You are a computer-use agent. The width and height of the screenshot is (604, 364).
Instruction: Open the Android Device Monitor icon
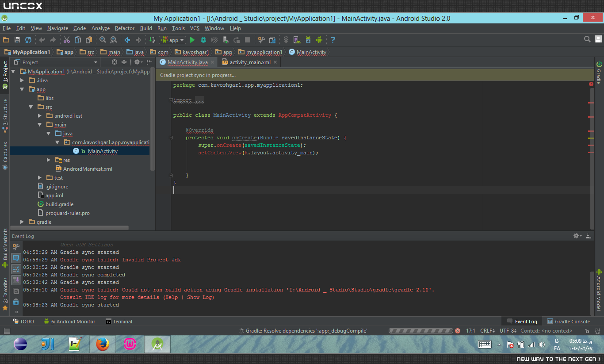point(319,40)
